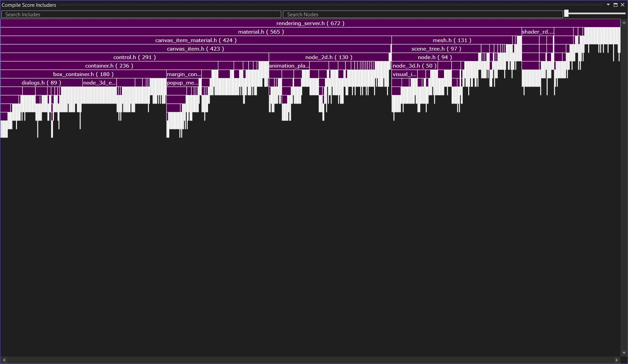Select the scene_tree.h ( 97 ) node
628x364 pixels.
point(436,49)
